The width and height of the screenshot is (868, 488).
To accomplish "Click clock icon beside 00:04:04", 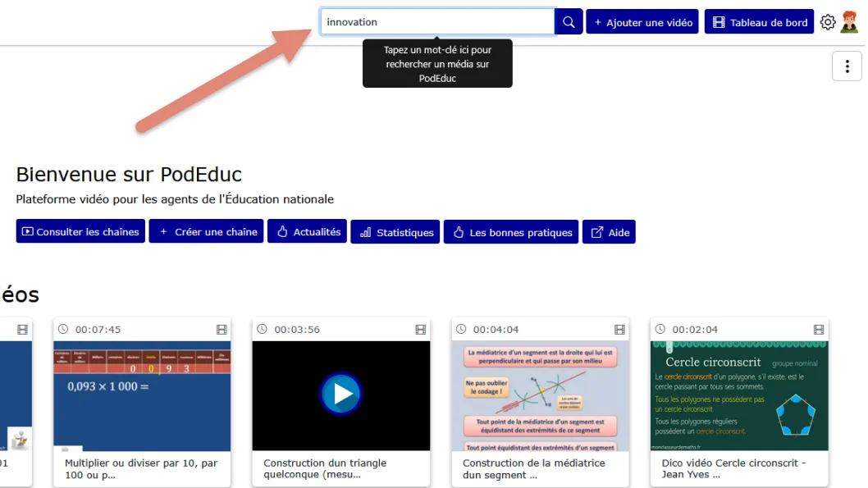I will pos(461,329).
